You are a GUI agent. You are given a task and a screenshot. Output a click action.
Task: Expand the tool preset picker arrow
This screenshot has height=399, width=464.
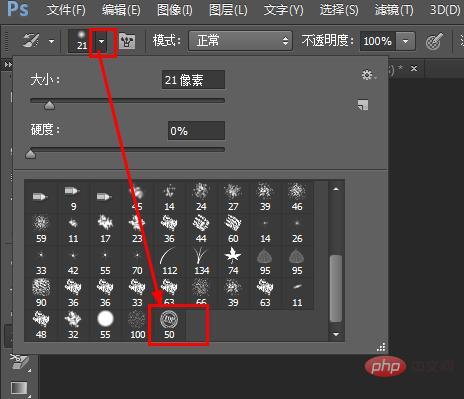(51, 42)
